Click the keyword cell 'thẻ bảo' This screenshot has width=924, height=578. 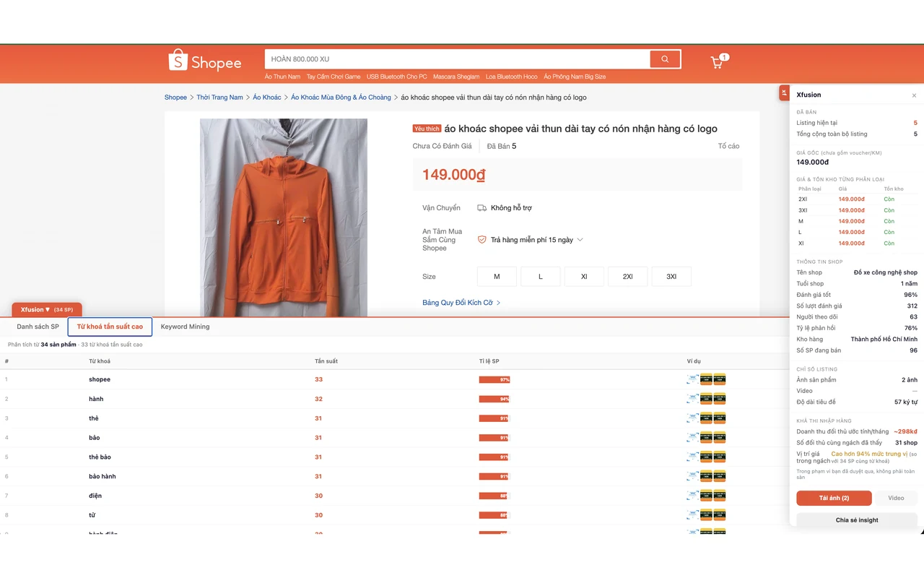pos(100,457)
